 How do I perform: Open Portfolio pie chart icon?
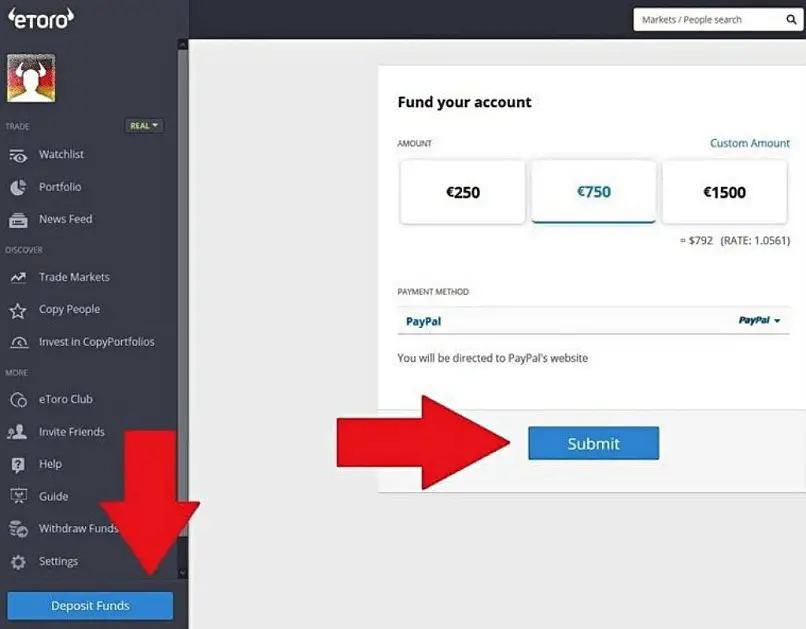point(18,188)
